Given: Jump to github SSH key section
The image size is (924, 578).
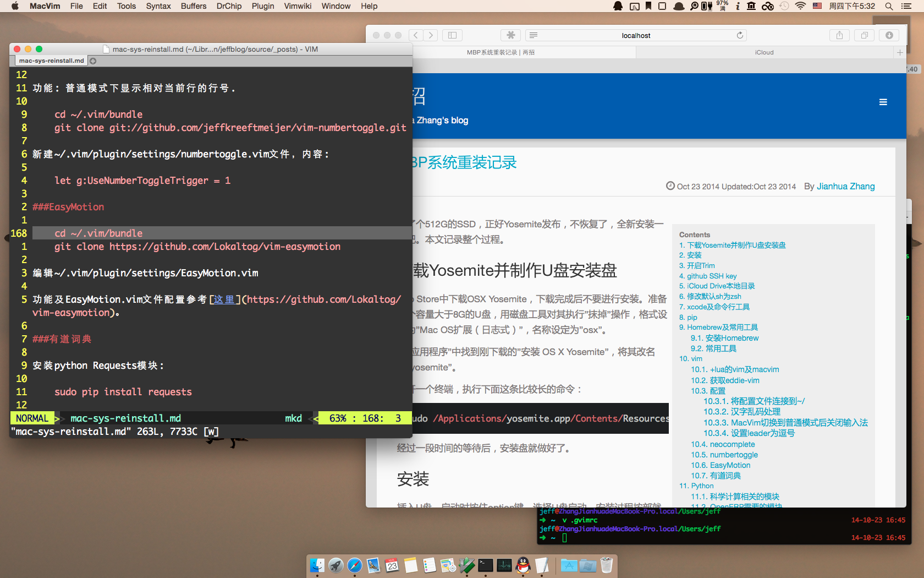Looking at the screenshot, I should 708,276.
